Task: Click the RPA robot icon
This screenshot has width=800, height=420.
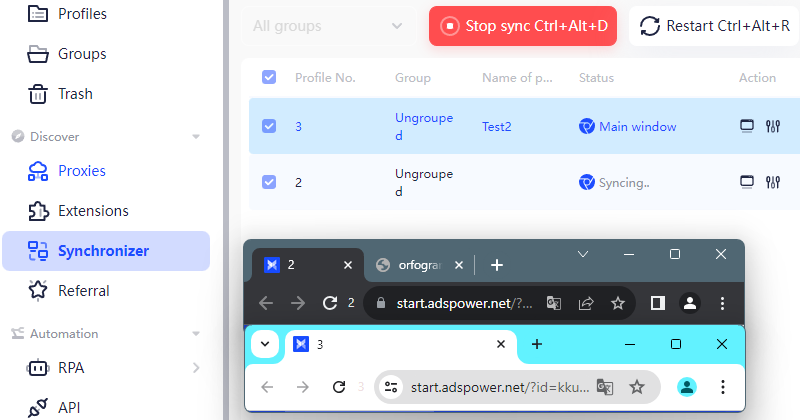Action: click(38, 368)
